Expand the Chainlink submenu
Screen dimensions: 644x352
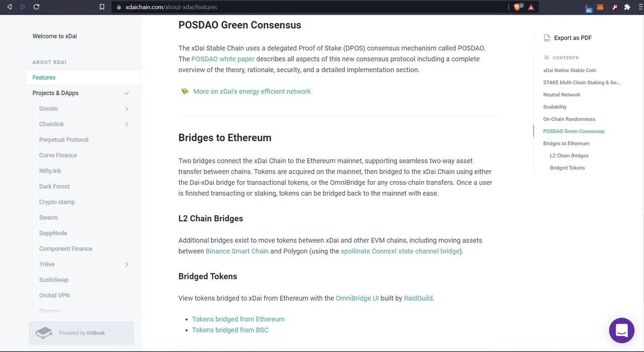pyautogui.click(x=126, y=124)
